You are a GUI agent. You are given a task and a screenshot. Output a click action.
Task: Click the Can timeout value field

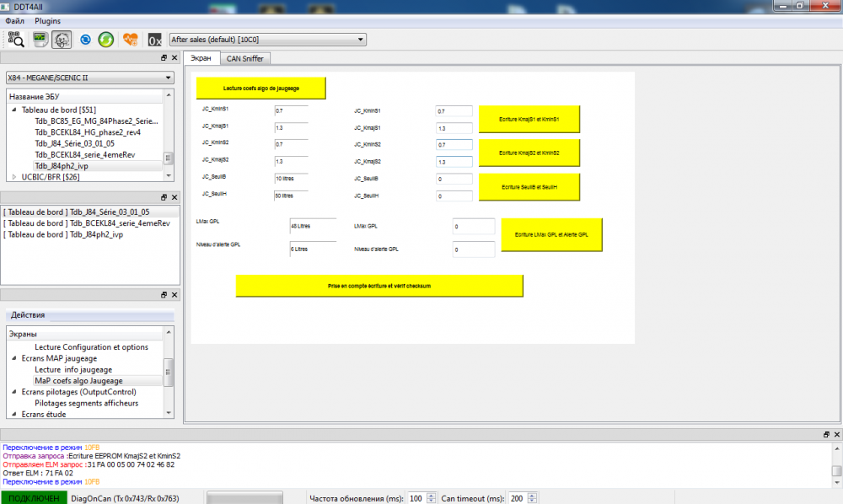pyautogui.click(x=518, y=498)
